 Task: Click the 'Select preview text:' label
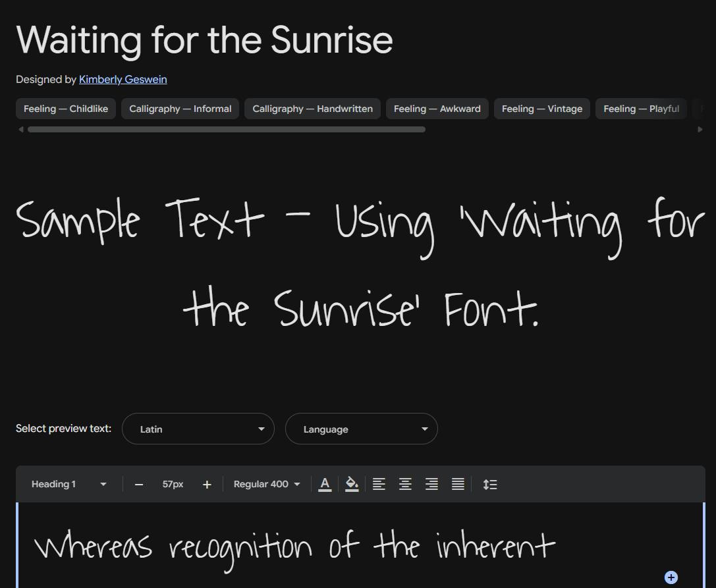(63, 428)
